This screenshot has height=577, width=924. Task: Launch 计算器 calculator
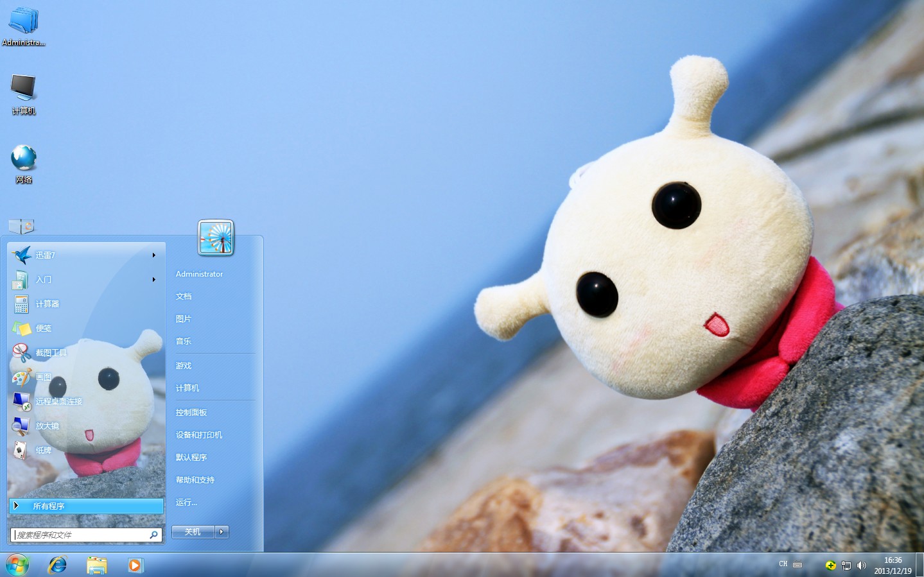pos(85,304)
